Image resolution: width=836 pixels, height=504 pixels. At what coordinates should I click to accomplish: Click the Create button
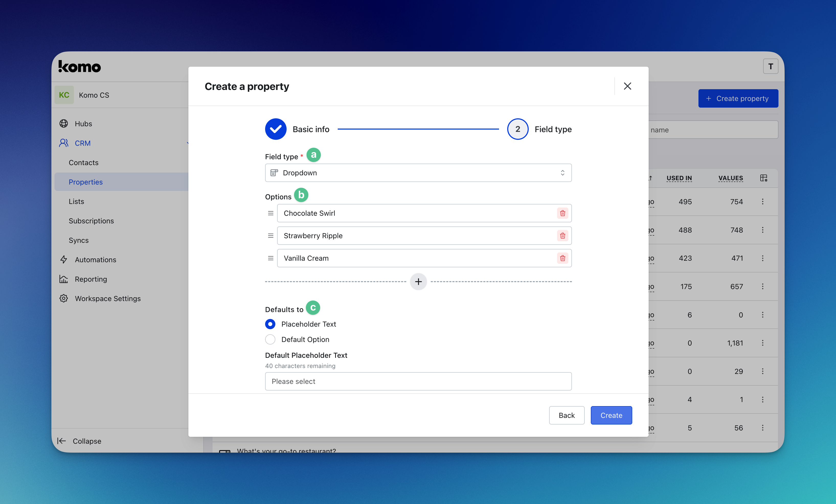pyautogui.click(x=611, y=415)
